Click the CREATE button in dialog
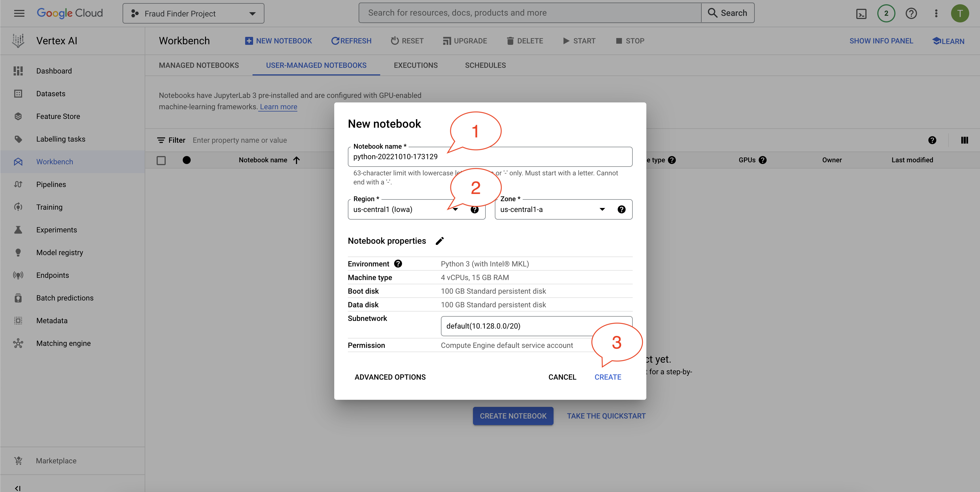This screenshot has height=492, width=980. point(607,377)
